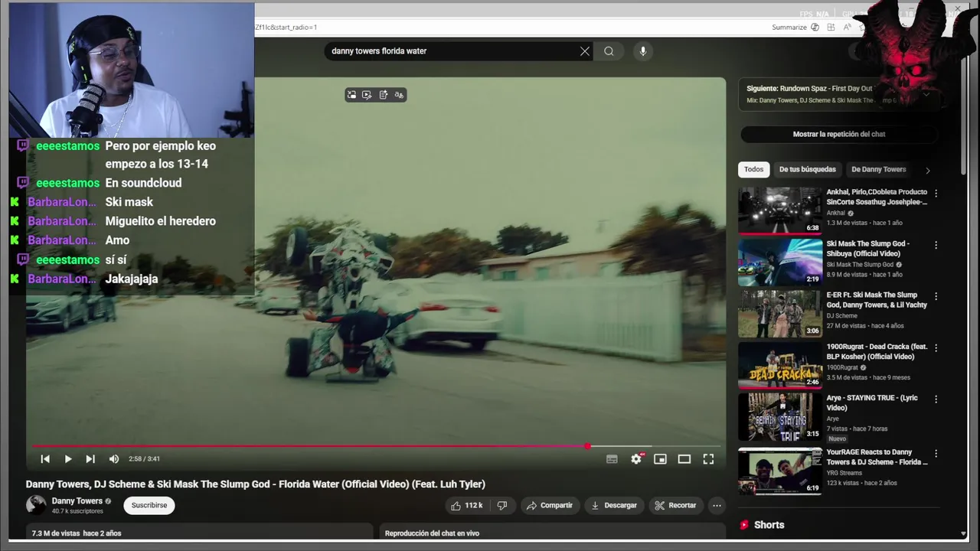Image resolution: width=980 pixels, height=551 pixels.
Task: Click the DJ Scheme channel name
Action: tap(842, 315)
